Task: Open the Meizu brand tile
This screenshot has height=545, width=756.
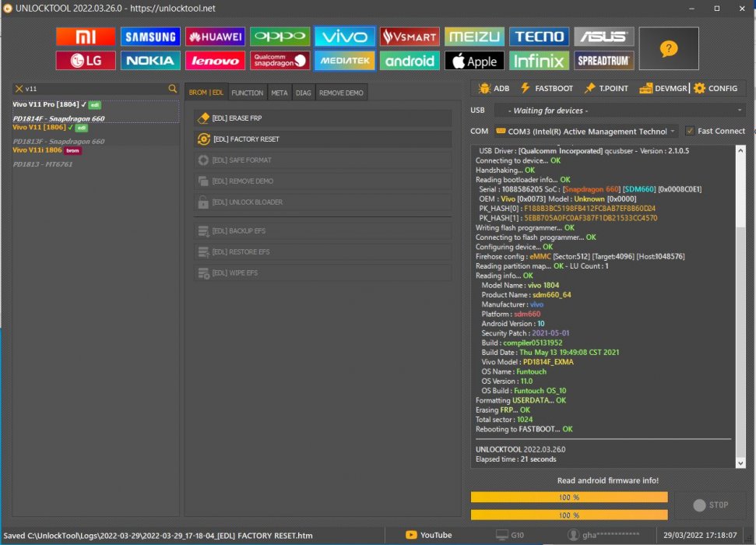Action: 474,37
